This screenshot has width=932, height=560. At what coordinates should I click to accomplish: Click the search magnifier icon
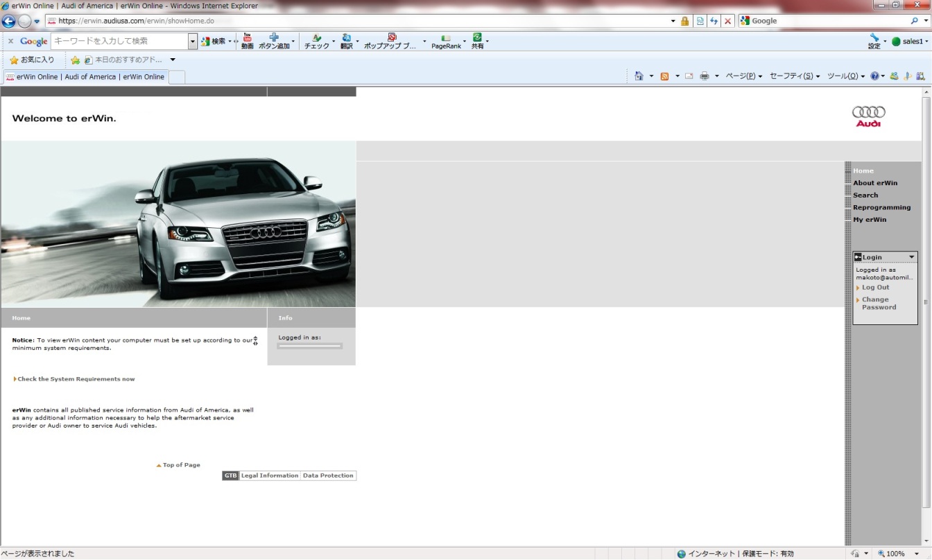(x=915, y=21)
